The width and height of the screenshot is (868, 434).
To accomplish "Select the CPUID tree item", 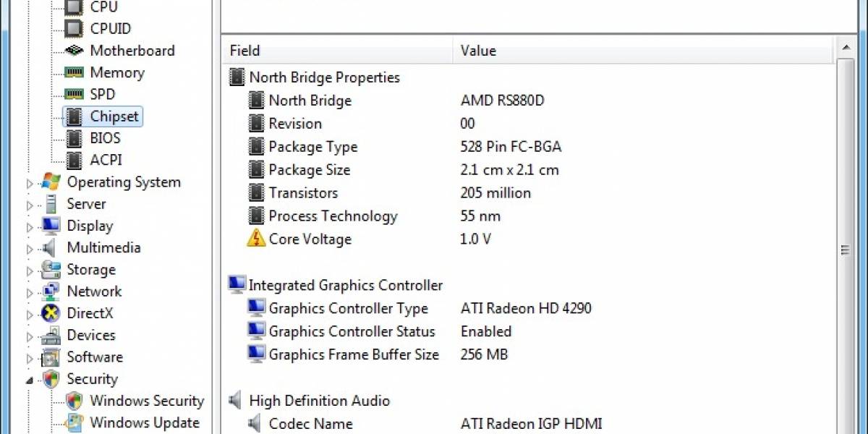I will pos(111,29).
